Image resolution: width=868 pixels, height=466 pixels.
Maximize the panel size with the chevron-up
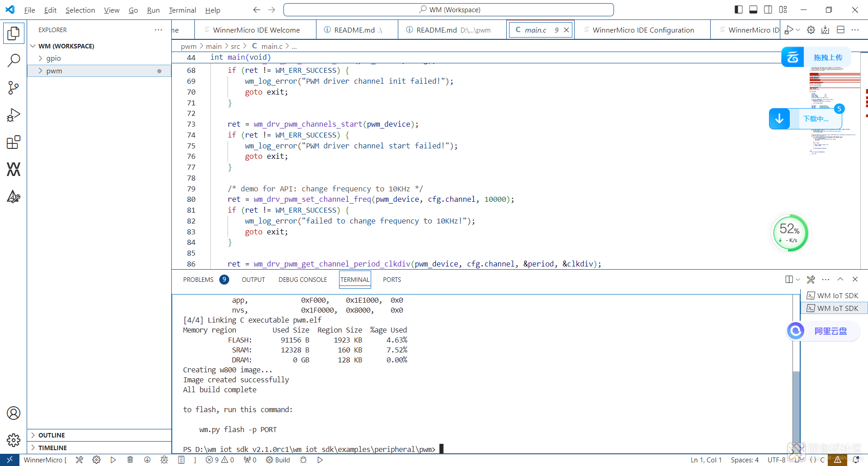(x=840, y=279)
